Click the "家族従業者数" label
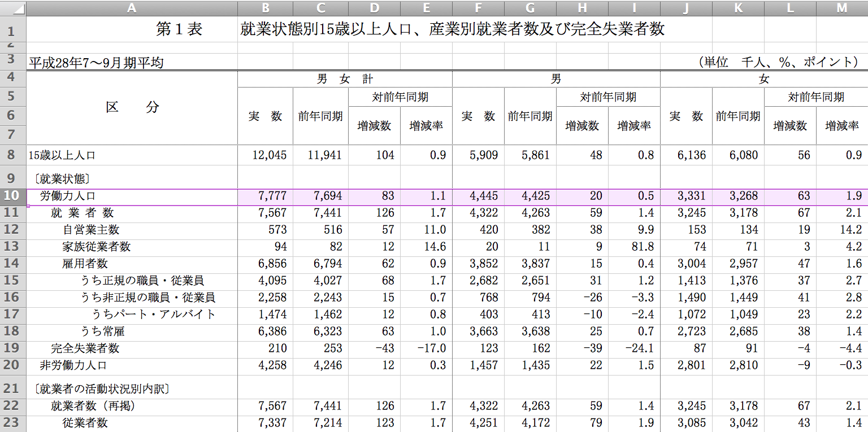This screenshot has width=868, height=432. (x=96, y=247)
